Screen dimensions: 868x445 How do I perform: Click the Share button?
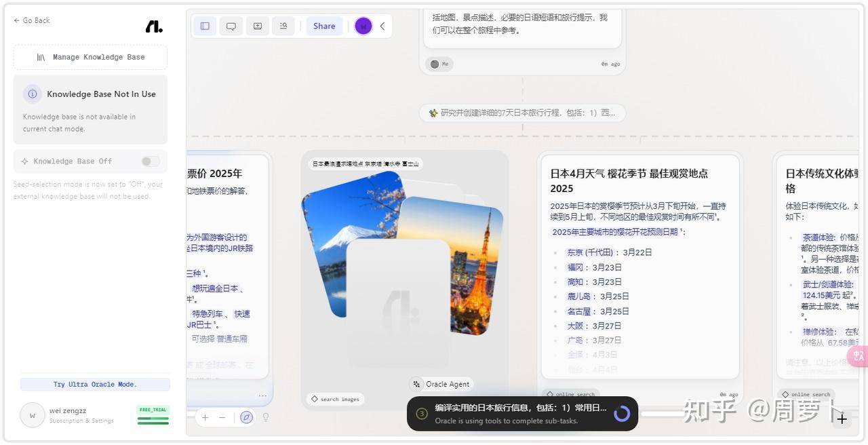tap(324, 26)
